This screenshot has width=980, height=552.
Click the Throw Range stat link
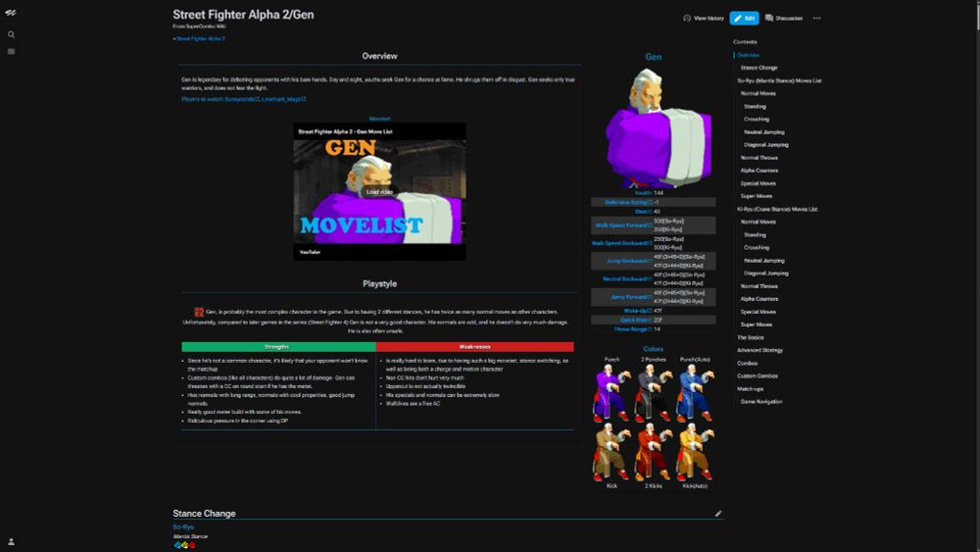[x=632, y=328]
